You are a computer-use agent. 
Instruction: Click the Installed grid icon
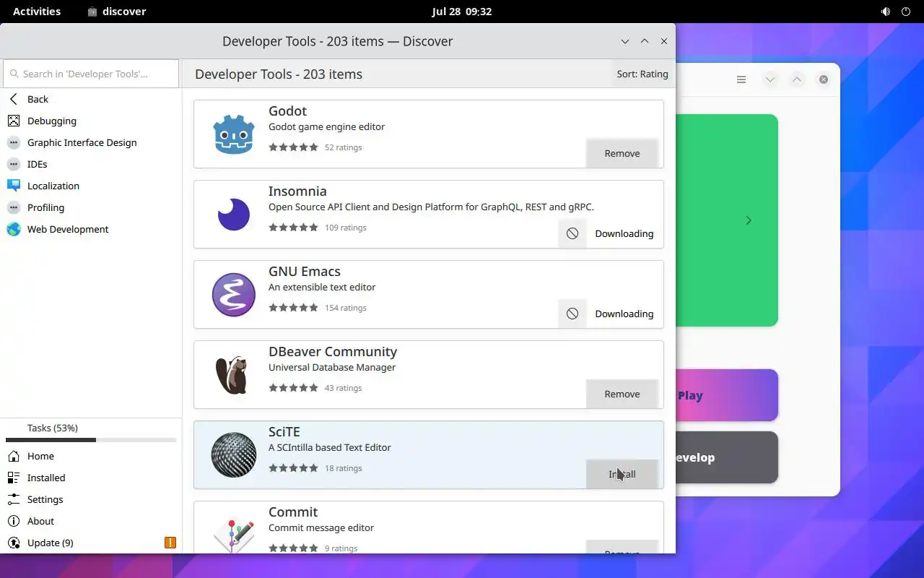coord(14,478)
